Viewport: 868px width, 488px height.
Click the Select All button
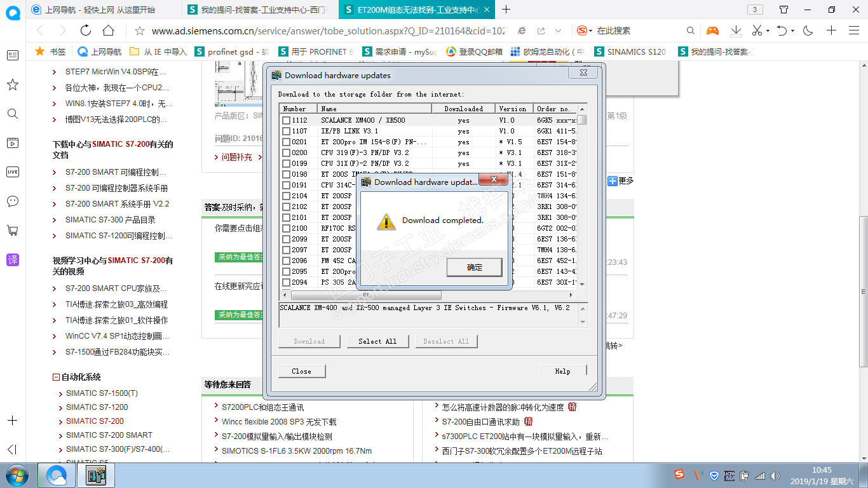click(x=377, y=341)
